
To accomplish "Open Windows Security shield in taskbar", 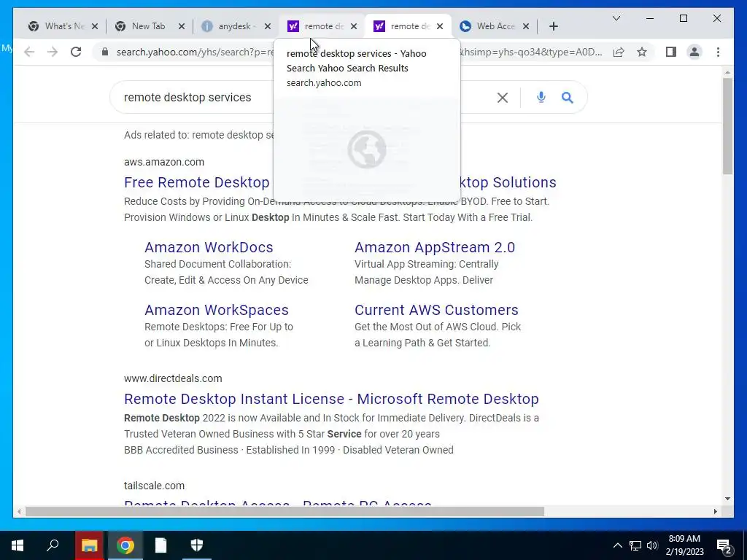I will 196,545.
